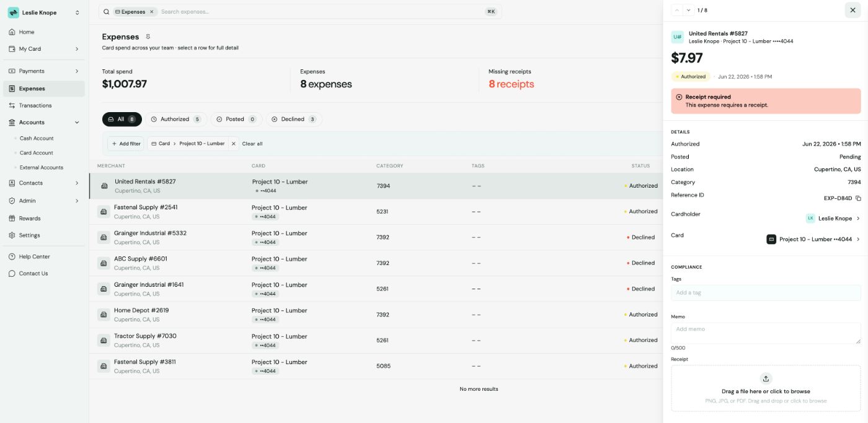Sort by Category column header
868x423 pixels.
click(x=389, y=166)
